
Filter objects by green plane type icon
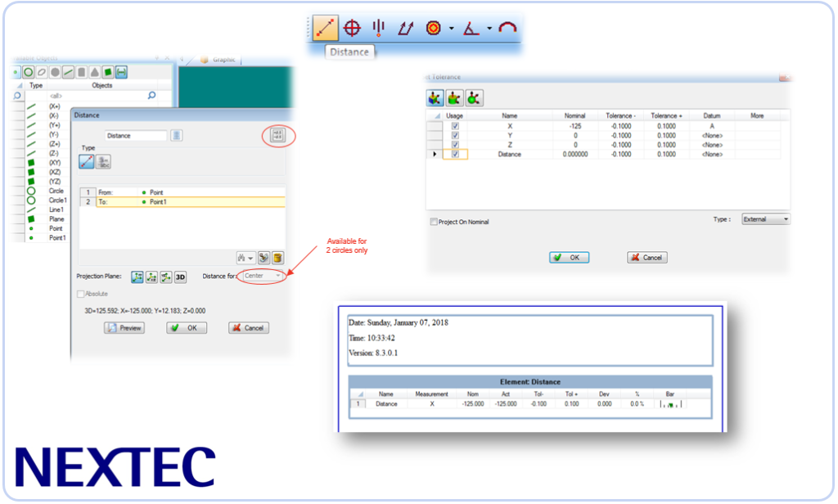[108, 72]
